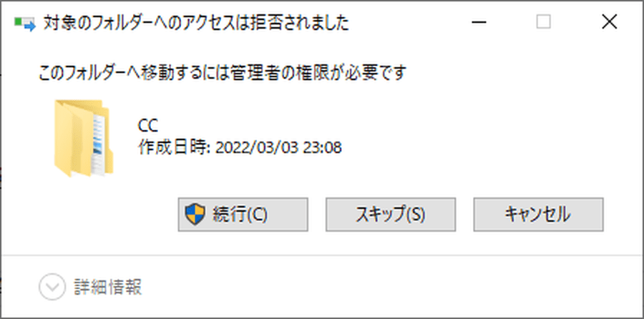Image resolution: width=644 pixels, height=319 pixels.
Task: Click the yellow CC folder icon
Action: [x=84, y=138]
